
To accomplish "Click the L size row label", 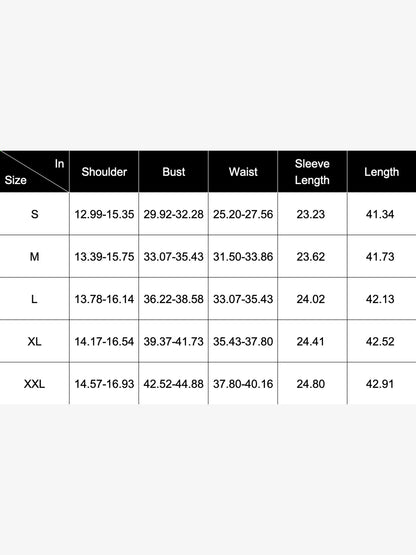I will pyautogui.click(x=34, y=299).
